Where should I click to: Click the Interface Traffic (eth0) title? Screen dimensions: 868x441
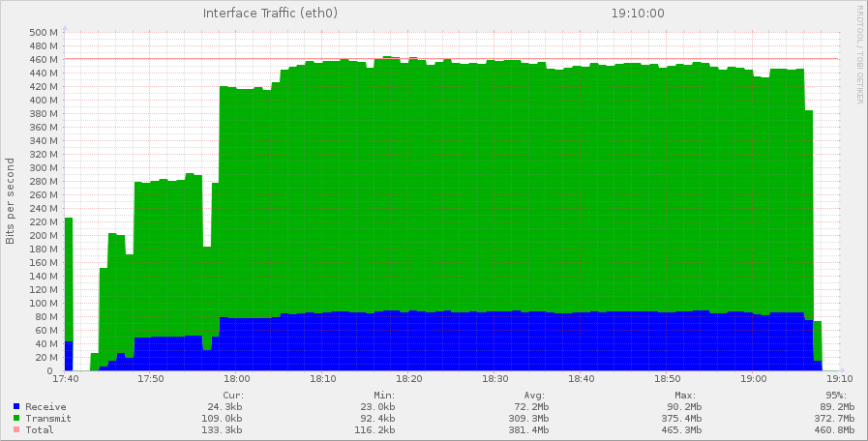pyautogui.click(x=270, y=14)
